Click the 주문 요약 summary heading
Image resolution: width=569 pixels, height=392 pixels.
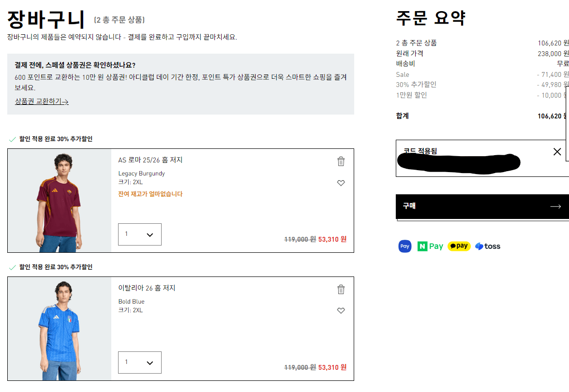click(430, 18)
